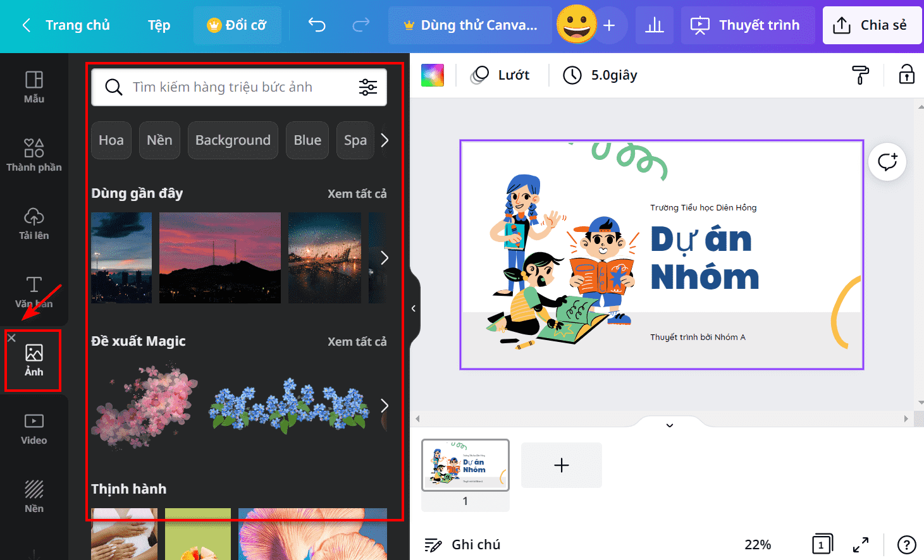Image resolution: width=924 pixels, height=560 pixels.
Task: Open the background color swatch
Action: coord(433,75)
